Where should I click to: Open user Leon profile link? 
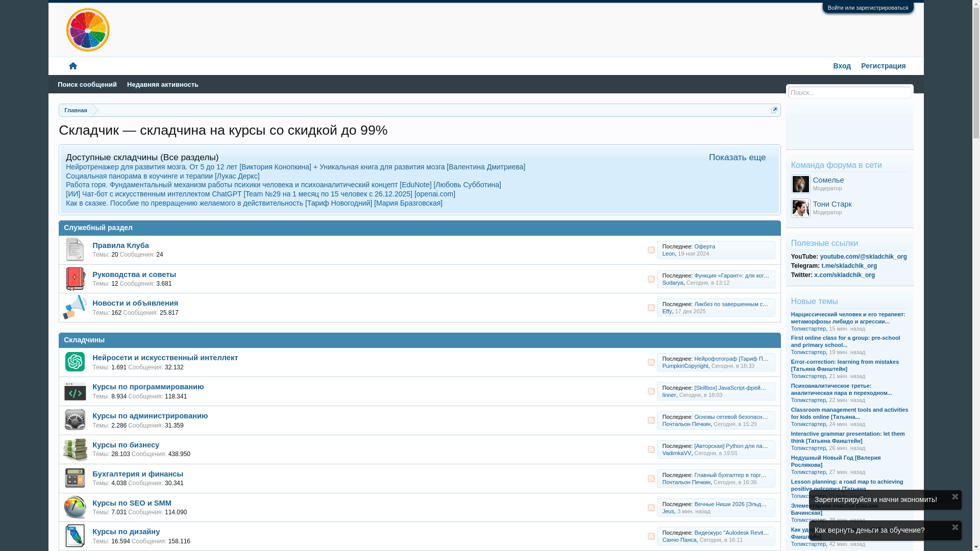pos(668,254)
